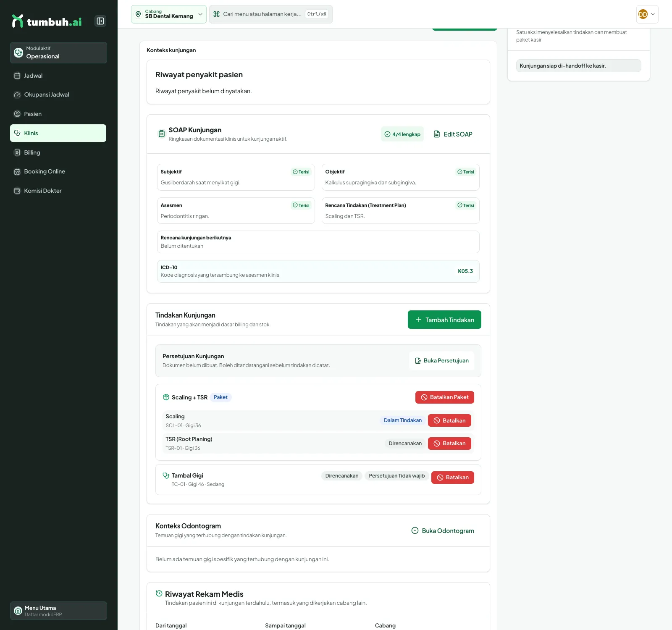This screenshot has width=672, height=630.
Task: Click the 4/4 lengkap status badge
Action: (402, 134)
